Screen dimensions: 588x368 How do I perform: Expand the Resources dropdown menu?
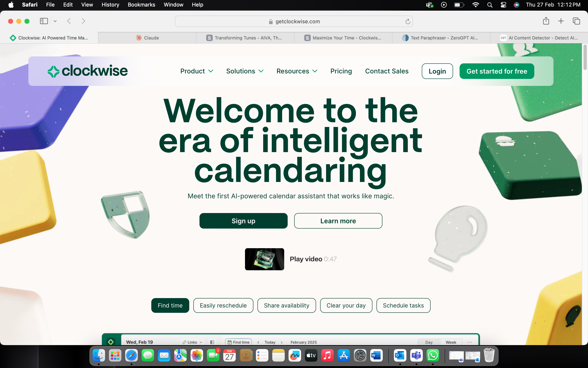click(x=297, y=71)
